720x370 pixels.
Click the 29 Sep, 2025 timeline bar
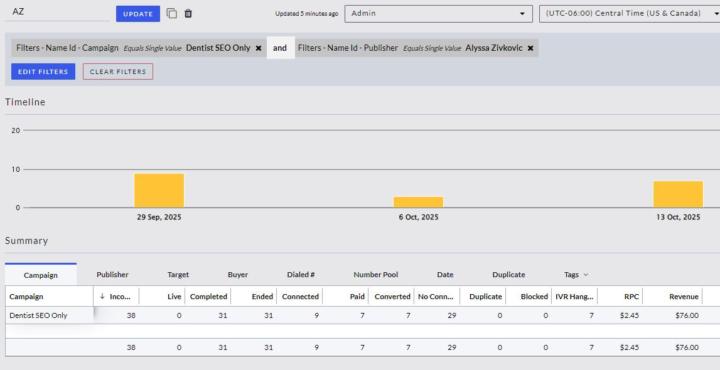tap(159, 191)
